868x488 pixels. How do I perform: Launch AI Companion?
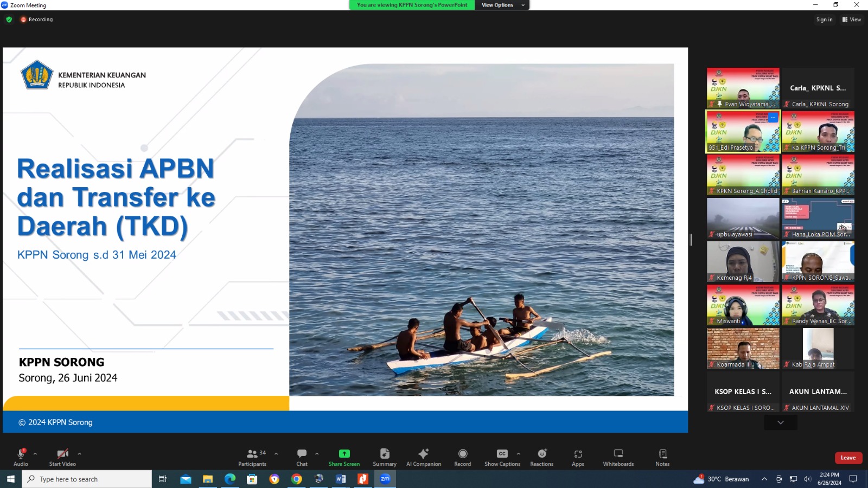[424, 454]
